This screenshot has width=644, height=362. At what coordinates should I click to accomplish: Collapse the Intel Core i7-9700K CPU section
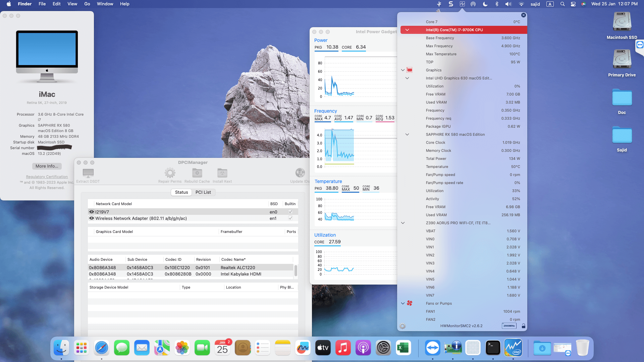[407, 30]
